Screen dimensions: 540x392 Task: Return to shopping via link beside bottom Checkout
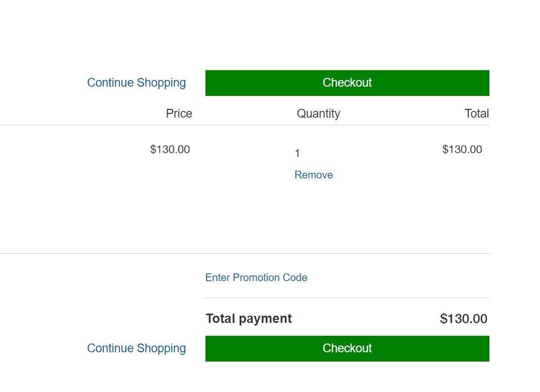click(x=136, y=348)
